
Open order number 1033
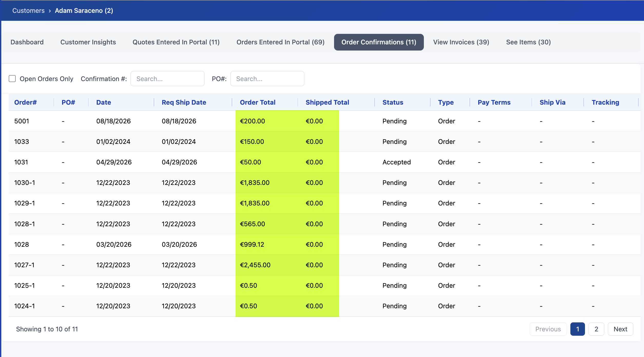(x=22, y=142)
